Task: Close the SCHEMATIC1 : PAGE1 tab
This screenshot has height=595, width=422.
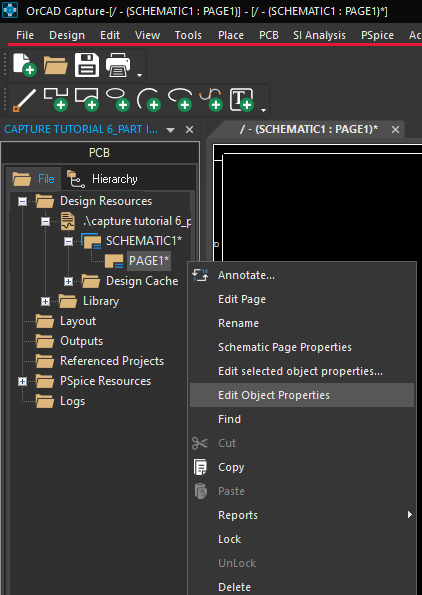Action: pos(395,130)
